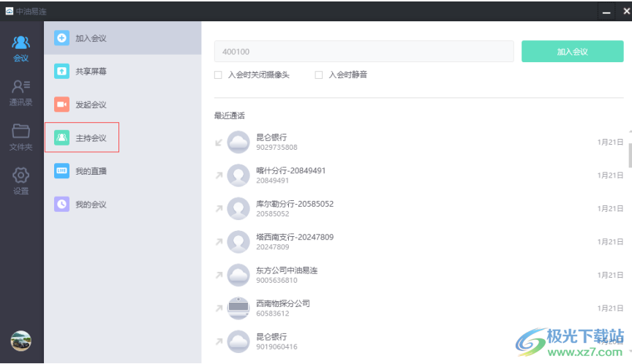Select the call entry name 喀什分行-20849491
Viewport: 632px width, 364px height.
290,171
